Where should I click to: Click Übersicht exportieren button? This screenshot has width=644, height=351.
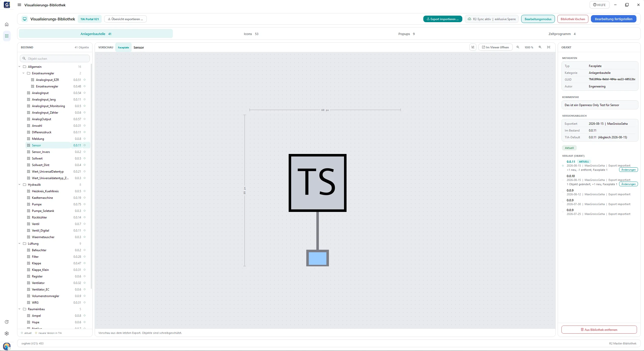pos(125,19)
